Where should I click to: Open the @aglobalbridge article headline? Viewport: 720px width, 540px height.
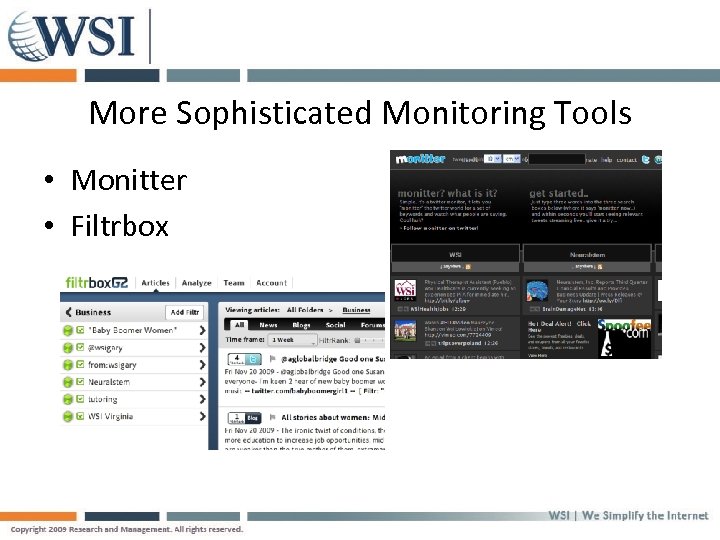[333, 359]
